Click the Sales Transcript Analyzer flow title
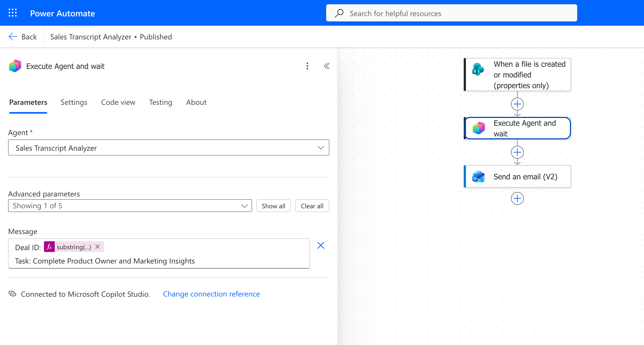This screenshot has width=644, height=345. 91,37
